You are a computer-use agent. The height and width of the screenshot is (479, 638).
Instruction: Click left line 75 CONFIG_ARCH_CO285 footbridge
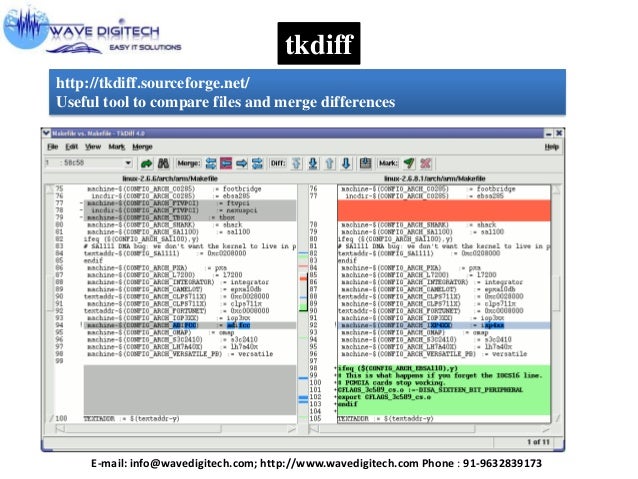point(174,189)
